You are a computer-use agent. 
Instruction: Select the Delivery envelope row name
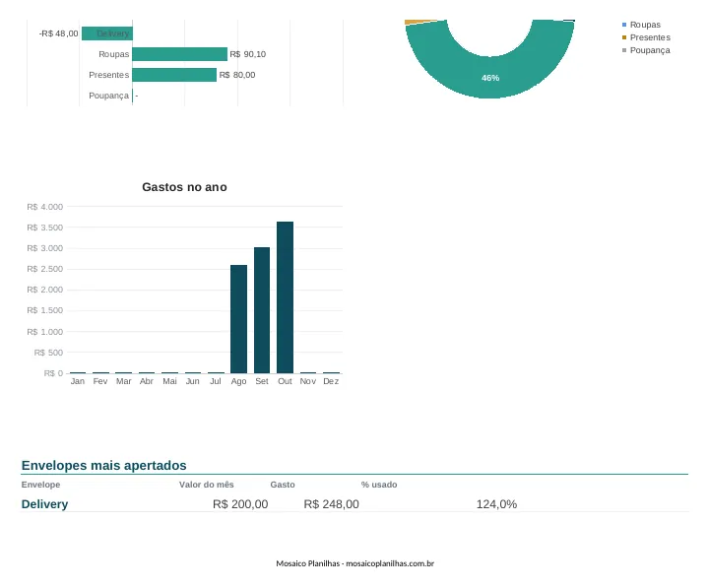pos(44,504)
